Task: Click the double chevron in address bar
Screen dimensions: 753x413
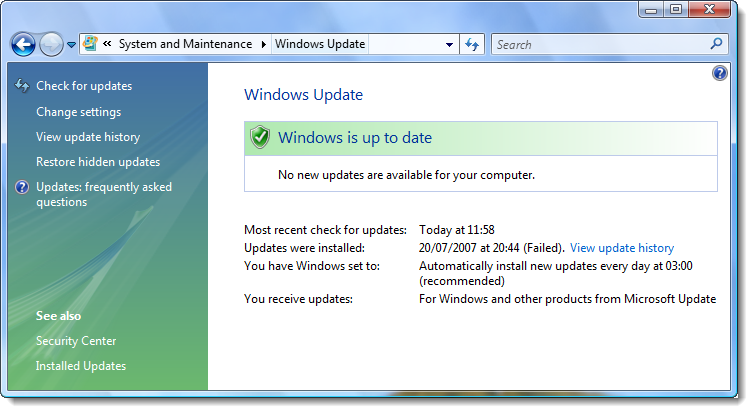Action: [107, 44]
